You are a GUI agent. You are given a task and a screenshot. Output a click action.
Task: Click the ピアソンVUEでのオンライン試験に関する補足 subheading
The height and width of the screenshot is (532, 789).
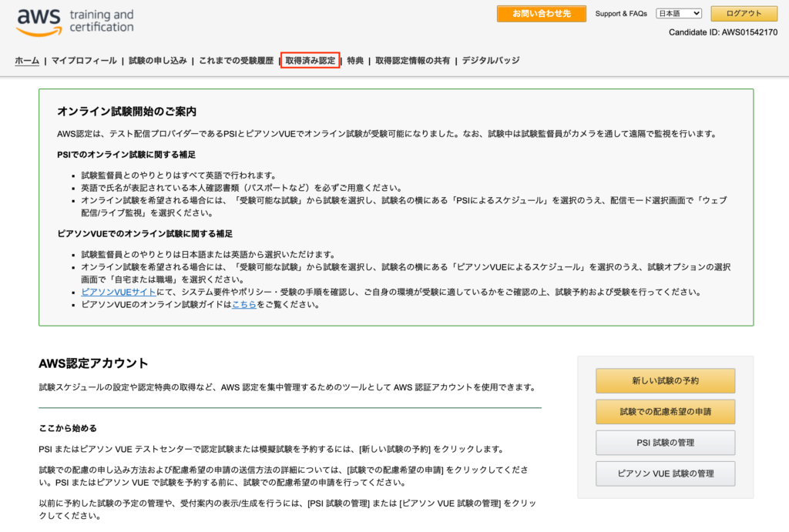(145, 234)
